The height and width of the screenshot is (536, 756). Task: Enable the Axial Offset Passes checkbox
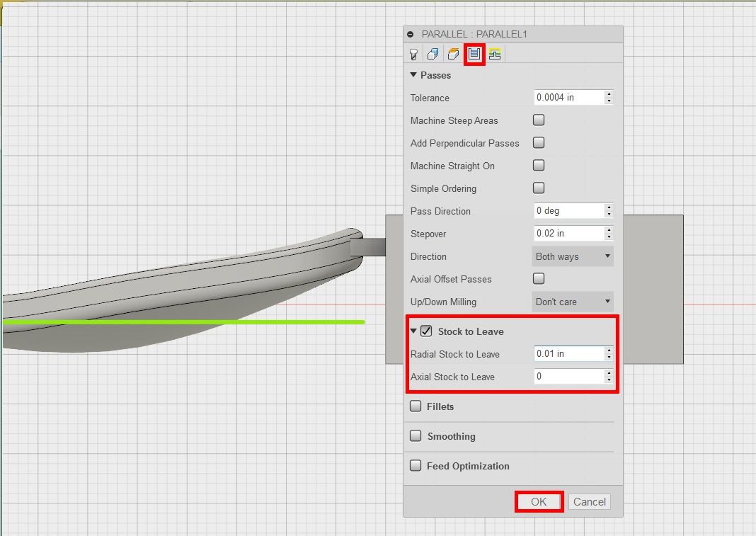click(x=539, y=279)
